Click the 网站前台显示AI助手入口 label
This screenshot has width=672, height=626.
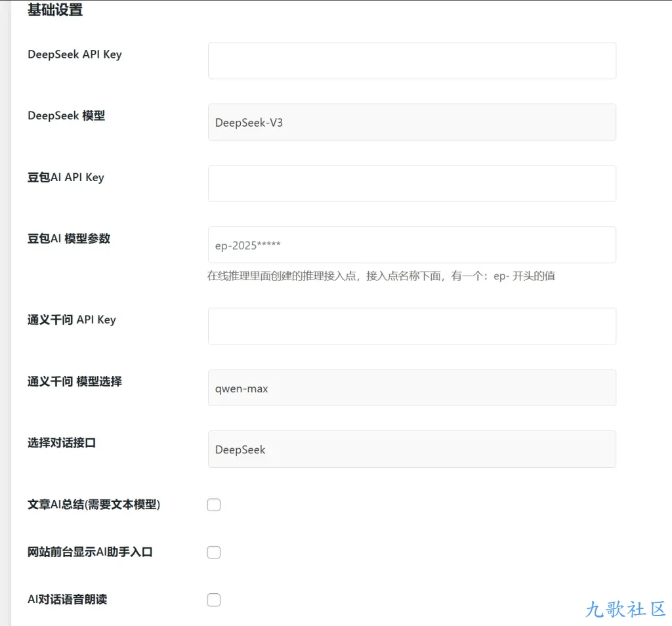pos(90,552)
